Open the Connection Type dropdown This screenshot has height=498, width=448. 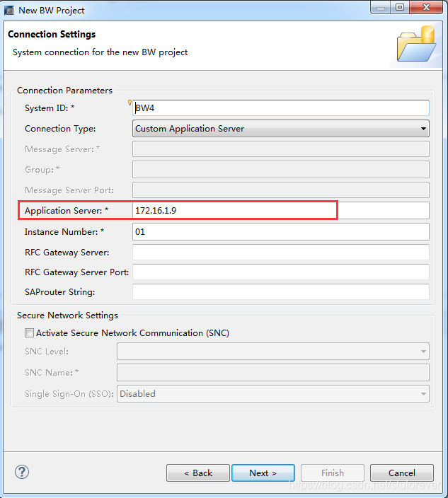click(281, 129)
